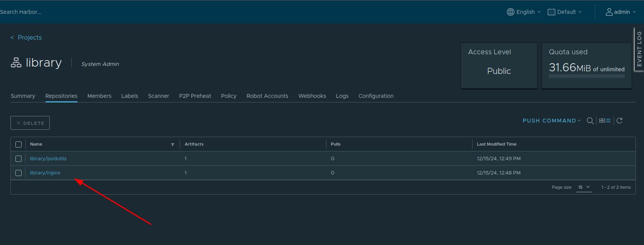644x245 pixels.
Task: Click the Delete button
Action: (x=30, y=123)
